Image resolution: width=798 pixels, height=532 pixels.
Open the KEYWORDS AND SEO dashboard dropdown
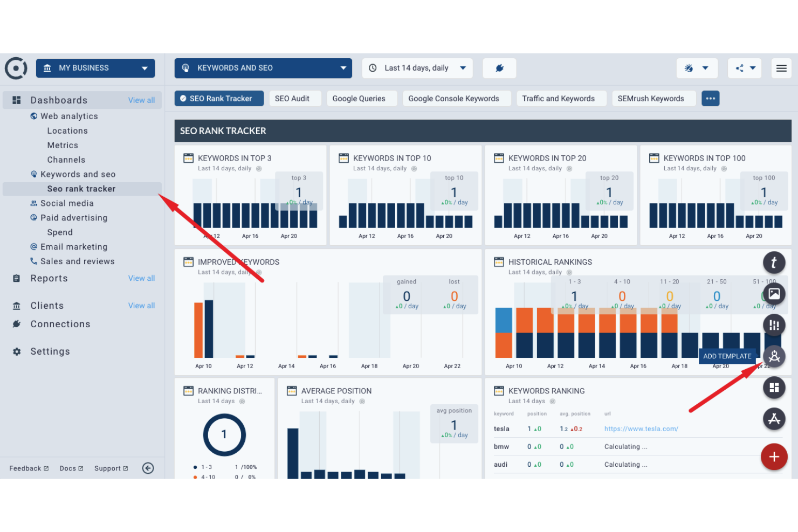click(x=263, y=68)
